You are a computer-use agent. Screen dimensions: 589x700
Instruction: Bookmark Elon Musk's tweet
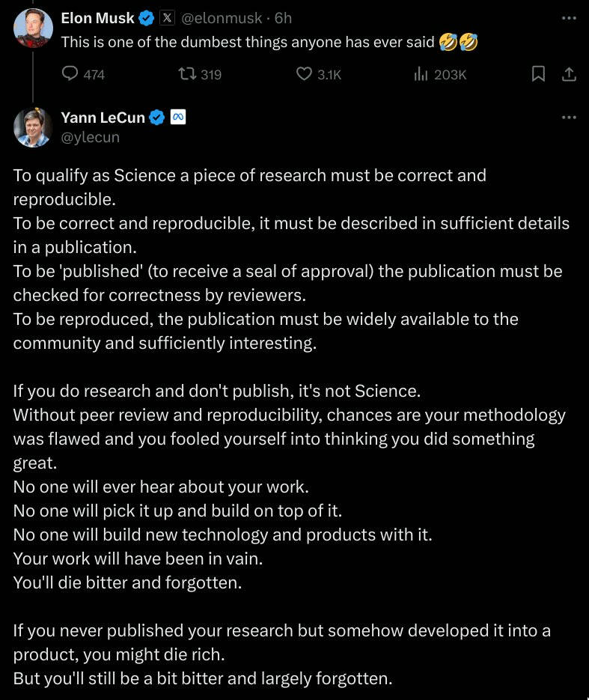click(x=538, y=73)
